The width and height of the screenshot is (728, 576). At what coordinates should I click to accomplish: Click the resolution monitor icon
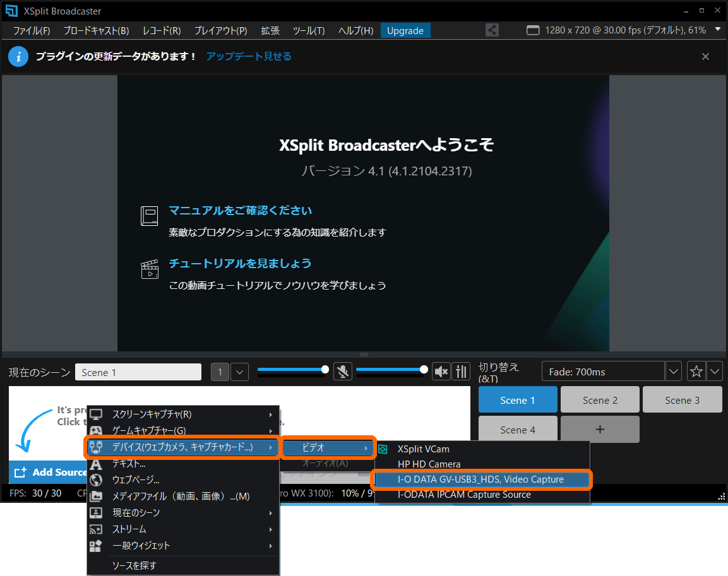(x=533, y=31)
